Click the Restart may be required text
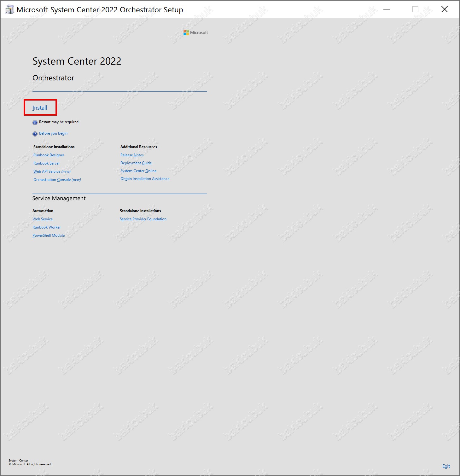Screen dimensions: 460x476 pyautogui.click(x=59, y=122)
